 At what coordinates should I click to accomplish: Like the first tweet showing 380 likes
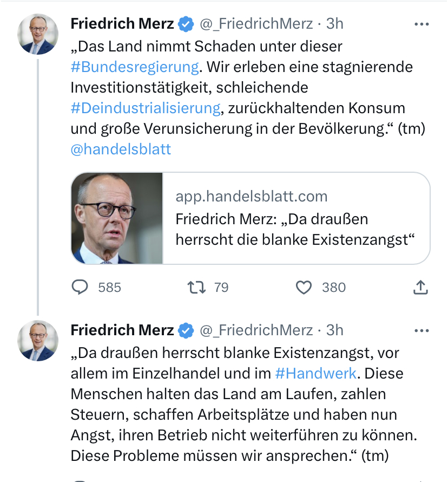(304, 288)
